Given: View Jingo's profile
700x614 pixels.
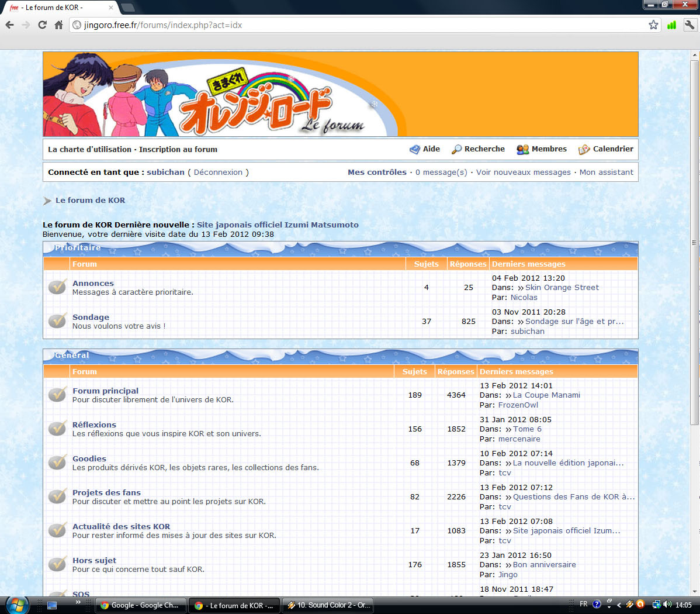Looking at the screenshot, I should click(508, 575).
